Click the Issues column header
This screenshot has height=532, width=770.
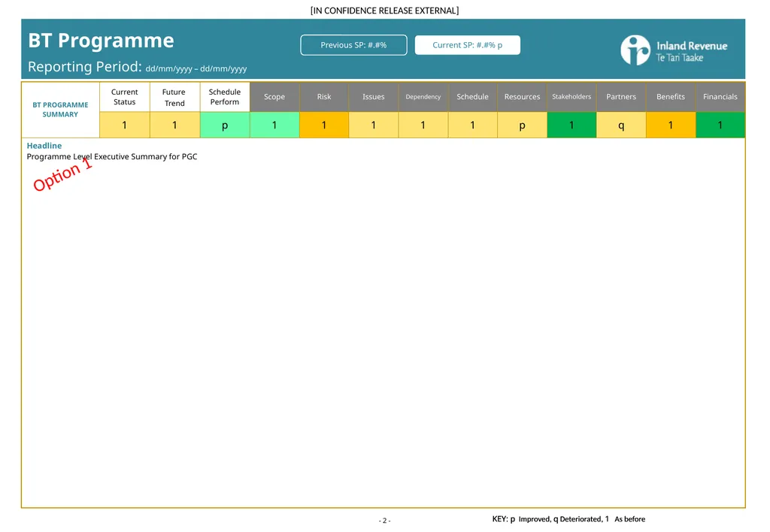click(x=374, y=97)
